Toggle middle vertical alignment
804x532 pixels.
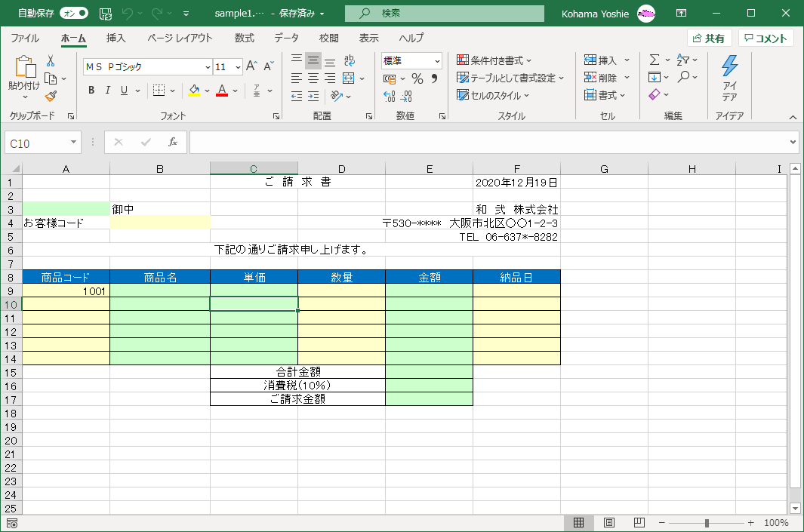point(313,60)
